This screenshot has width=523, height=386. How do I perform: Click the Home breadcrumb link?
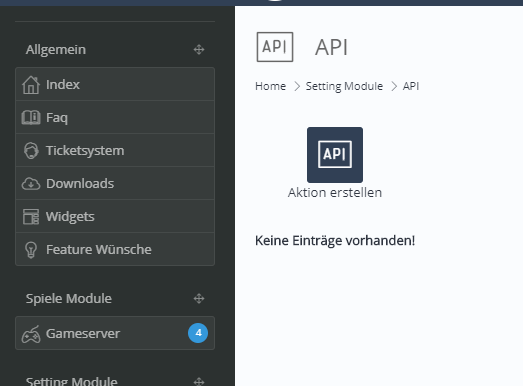(271, 86)
